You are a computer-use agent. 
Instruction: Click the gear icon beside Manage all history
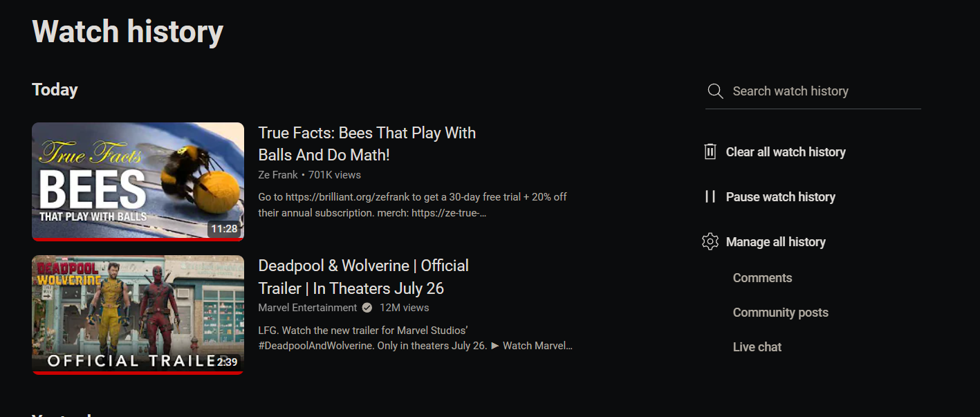coord(710,241)
